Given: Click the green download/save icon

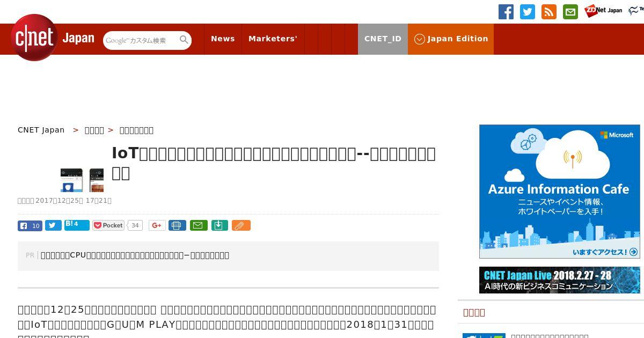Looking at the screenshot, I should (219, 225).
